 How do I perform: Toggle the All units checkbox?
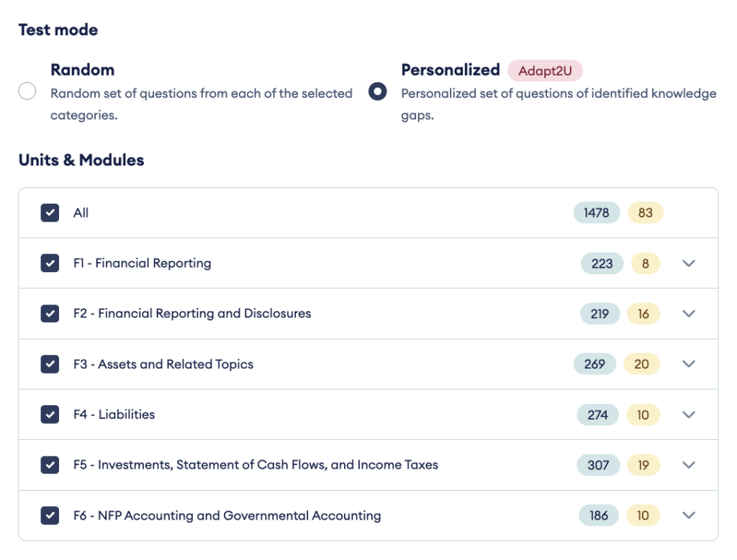click(50, 213)
